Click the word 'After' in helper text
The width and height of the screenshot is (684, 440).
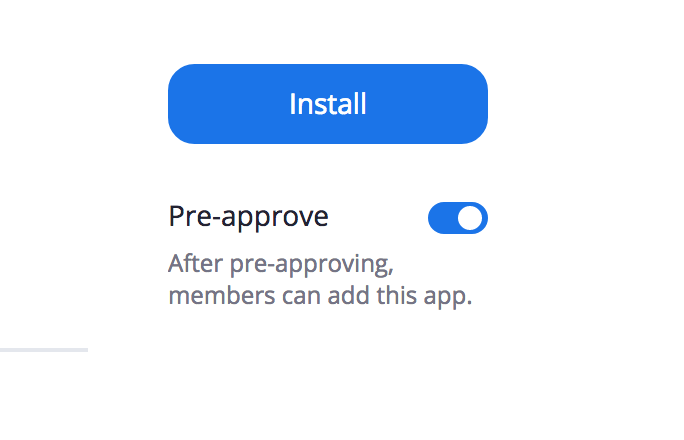[x=195, y=263]
